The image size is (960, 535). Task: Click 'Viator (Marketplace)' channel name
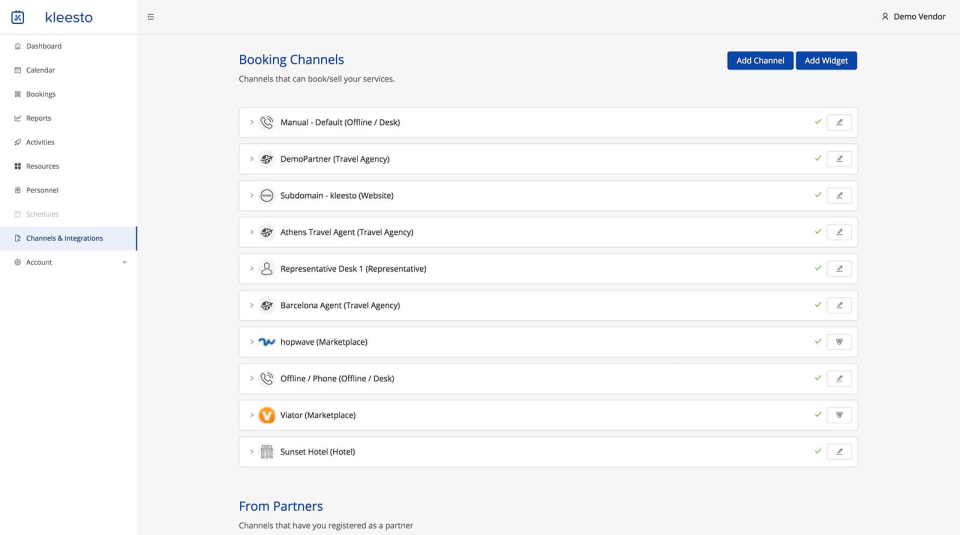tap(318, 415)
